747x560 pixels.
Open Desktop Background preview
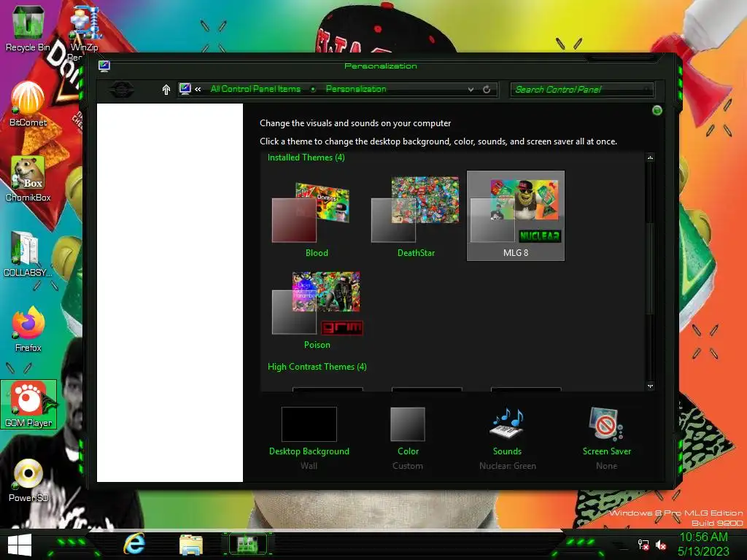[x=309, y=424]
